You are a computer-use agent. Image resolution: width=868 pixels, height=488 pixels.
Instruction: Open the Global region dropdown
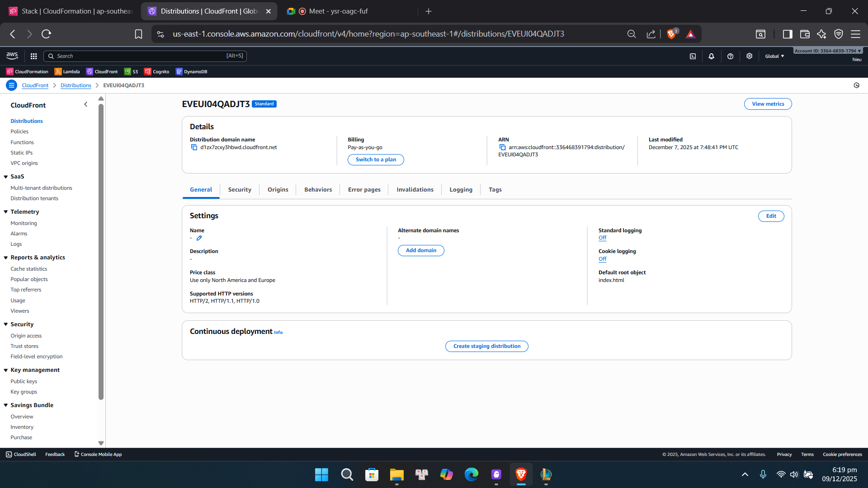click(774, 56)
